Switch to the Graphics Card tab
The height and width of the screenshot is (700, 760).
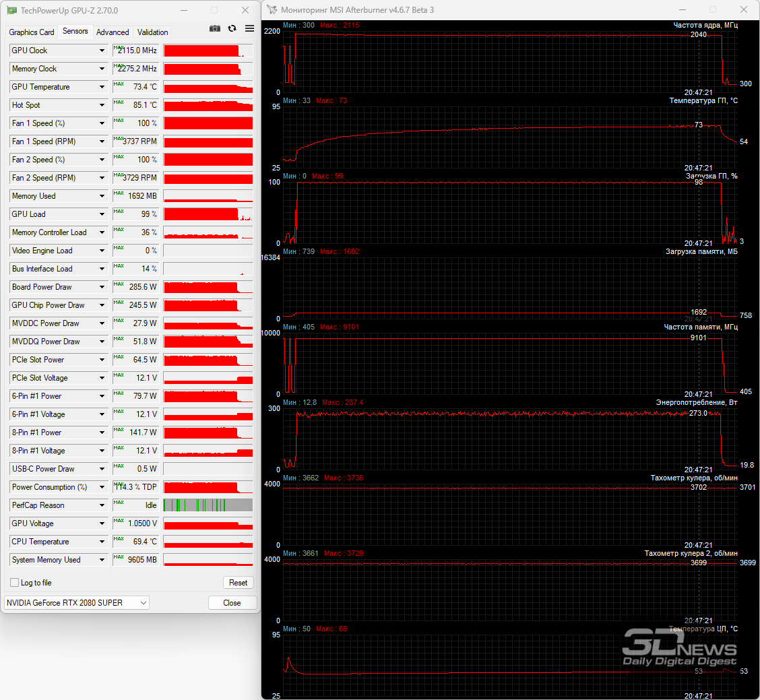click(32, 32)
